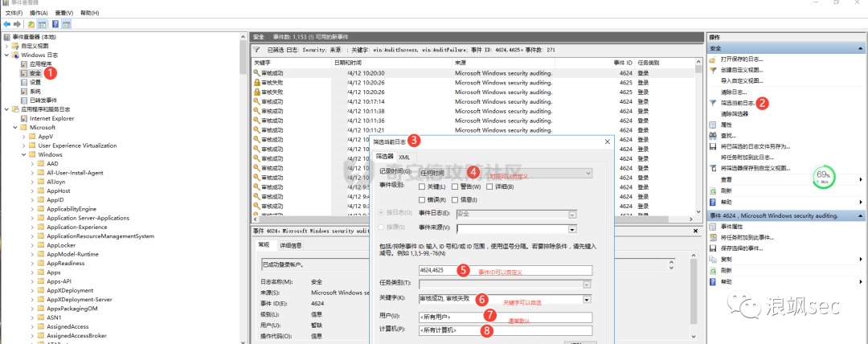
Task: Select event row at 4/12 10:20:30
Action: point(474,73)
